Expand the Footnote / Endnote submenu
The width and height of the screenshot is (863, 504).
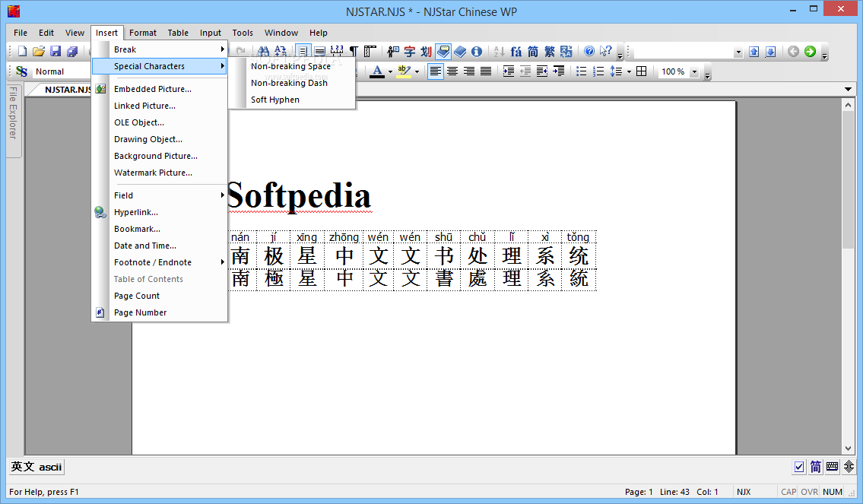160,262
